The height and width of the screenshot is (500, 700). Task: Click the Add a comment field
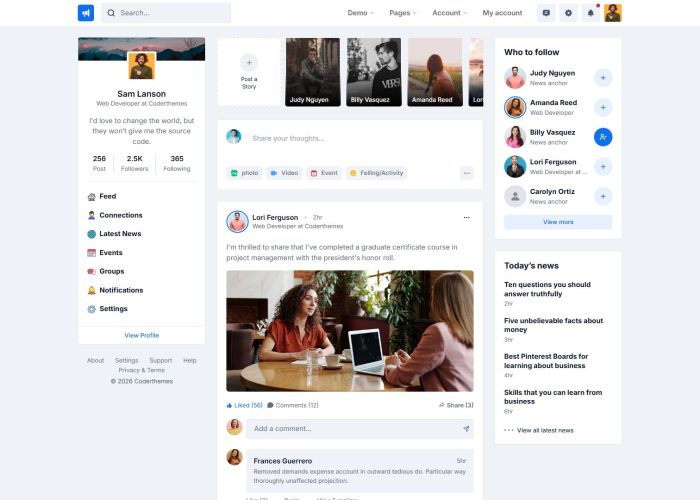tap(360, 429)
